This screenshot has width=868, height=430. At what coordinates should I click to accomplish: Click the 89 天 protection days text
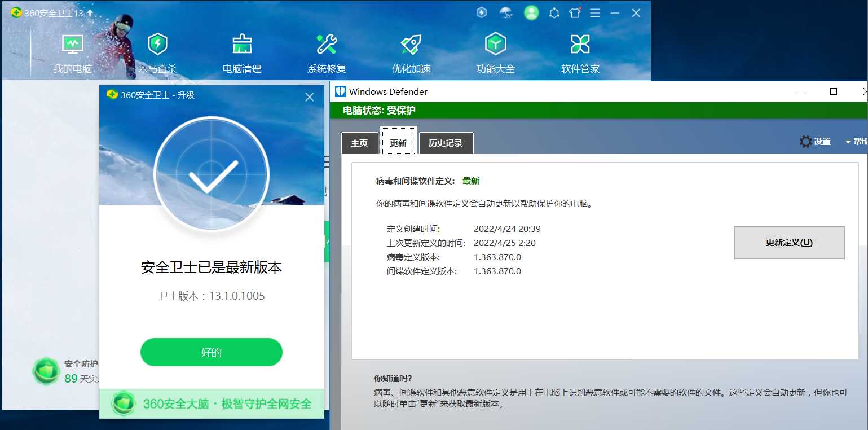[82, 379]
